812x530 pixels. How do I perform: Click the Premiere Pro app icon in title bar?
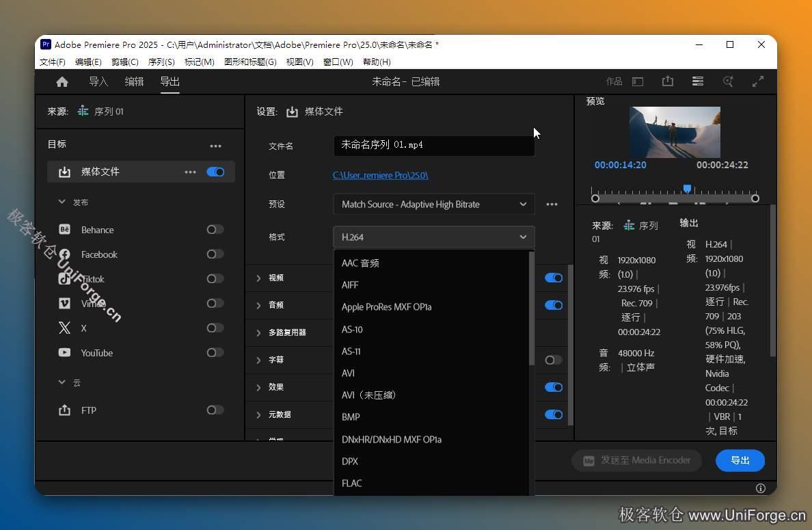pos(46,44)
